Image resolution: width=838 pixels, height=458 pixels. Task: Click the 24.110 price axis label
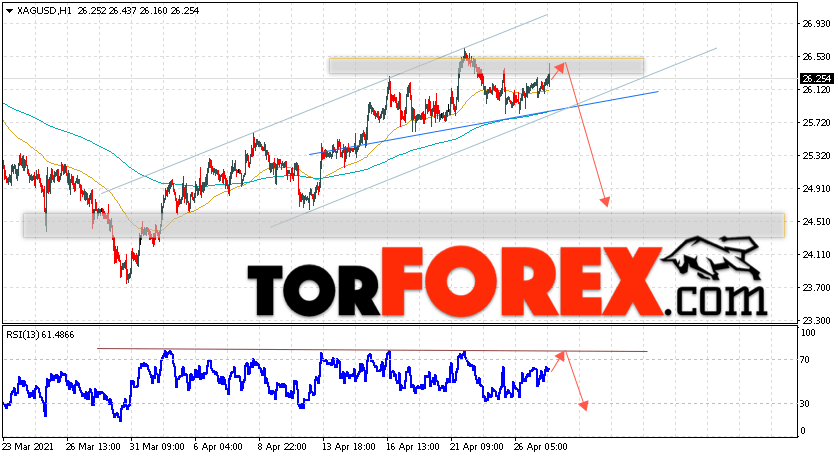pos(817,255)
